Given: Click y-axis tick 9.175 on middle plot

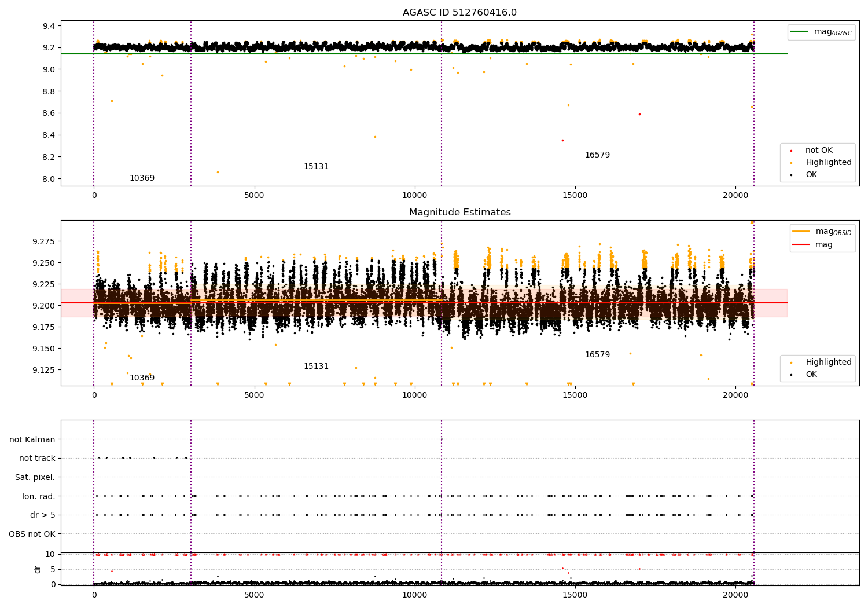Looking at the screenshot, I should click(x=44, y=327).
